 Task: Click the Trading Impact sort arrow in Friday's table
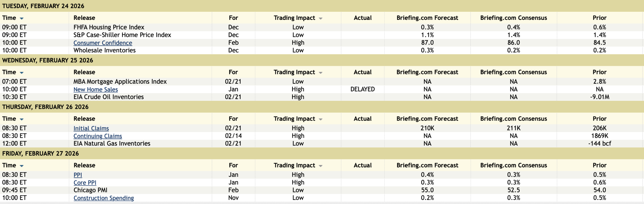[321, 166]
